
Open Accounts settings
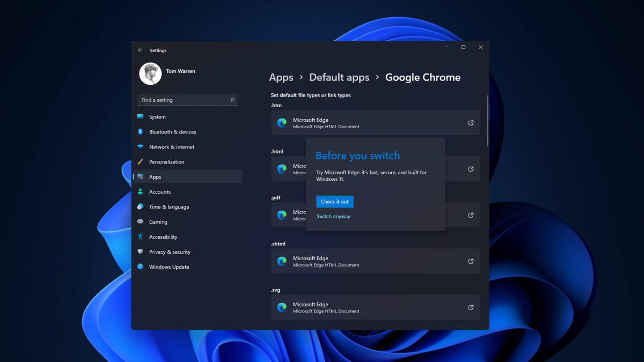pyautogui.click(x=159, y=191)
